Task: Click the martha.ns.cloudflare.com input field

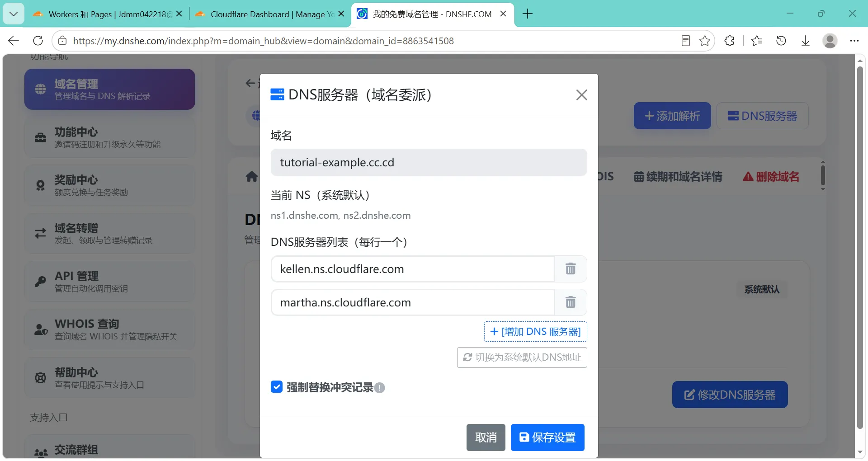Action: (413, 302)
